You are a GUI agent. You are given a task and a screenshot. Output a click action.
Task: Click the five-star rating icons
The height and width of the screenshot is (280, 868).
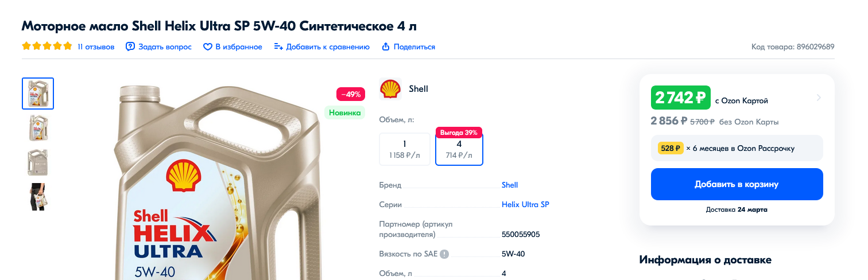47,46
